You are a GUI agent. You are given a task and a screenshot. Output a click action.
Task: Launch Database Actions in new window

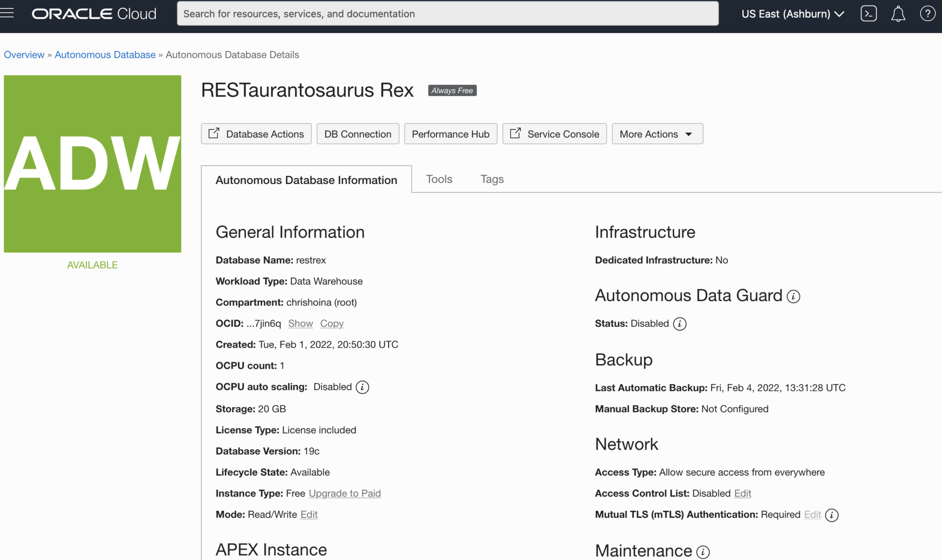tap(256, 134)
